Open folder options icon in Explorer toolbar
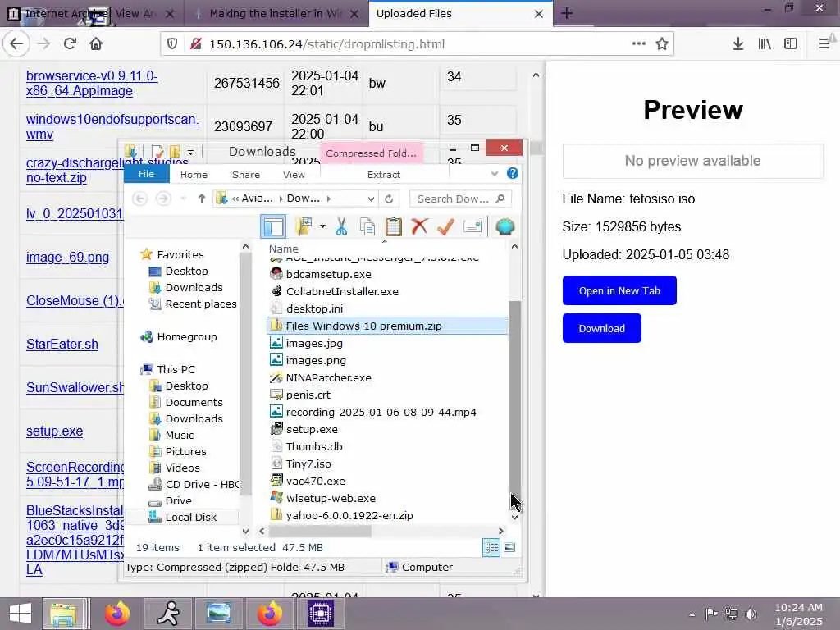This screenshot has width=840, height=630. pos(304,226)
